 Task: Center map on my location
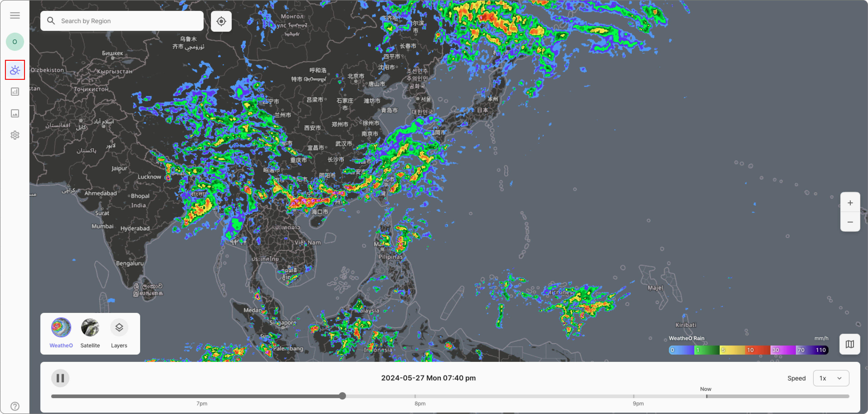point(221,21)
